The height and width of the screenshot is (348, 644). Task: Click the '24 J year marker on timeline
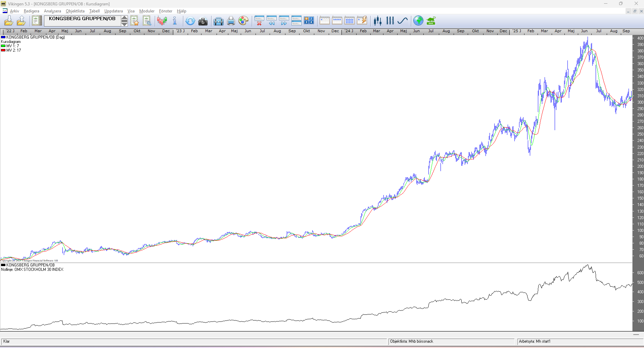pos(349,31)
